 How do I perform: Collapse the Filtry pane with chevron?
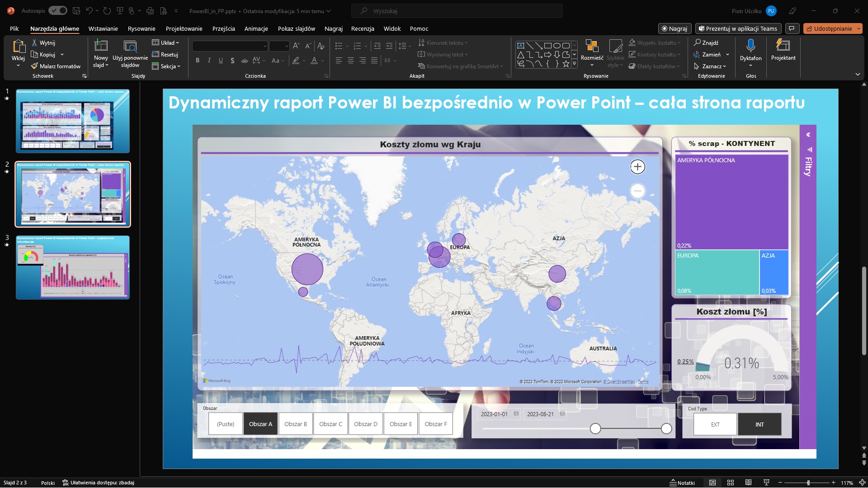coord(808,135)
